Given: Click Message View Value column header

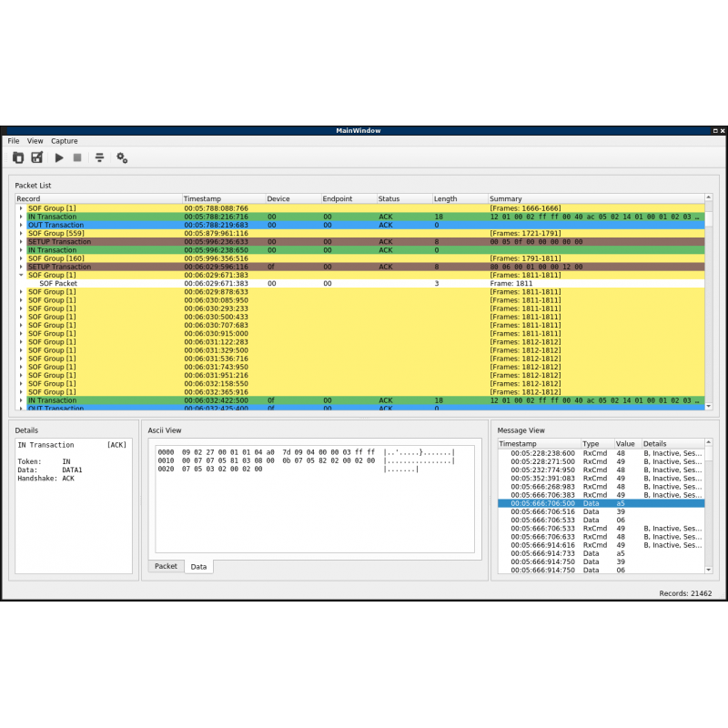Looking at the screenshot, I should click(628, 444).
